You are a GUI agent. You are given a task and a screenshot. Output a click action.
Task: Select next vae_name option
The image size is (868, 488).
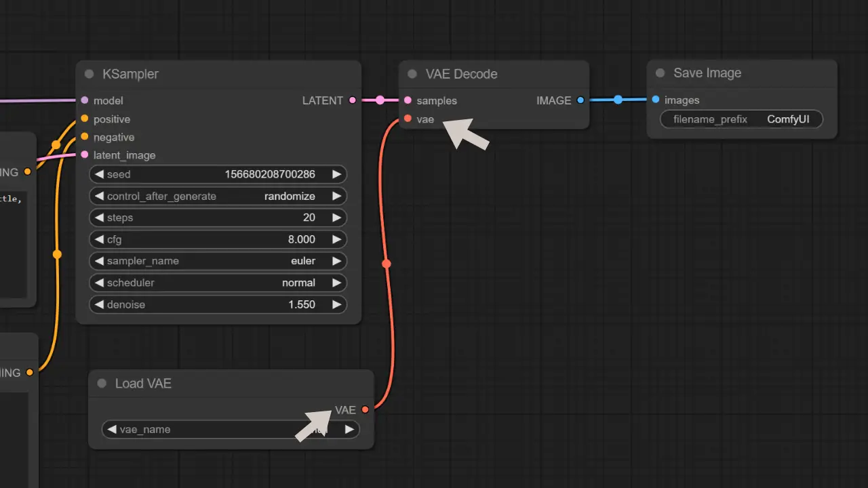(349, 429)
